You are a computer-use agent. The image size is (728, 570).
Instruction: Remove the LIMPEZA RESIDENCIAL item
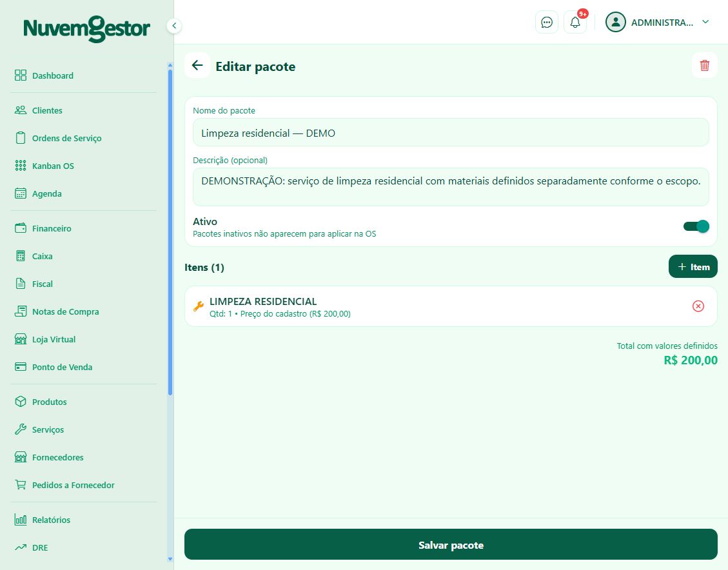click(698, 306)
